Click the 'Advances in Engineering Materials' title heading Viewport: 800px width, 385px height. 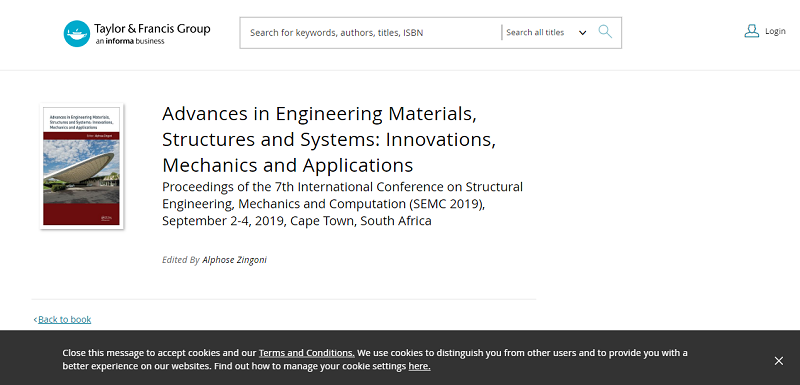329,139
